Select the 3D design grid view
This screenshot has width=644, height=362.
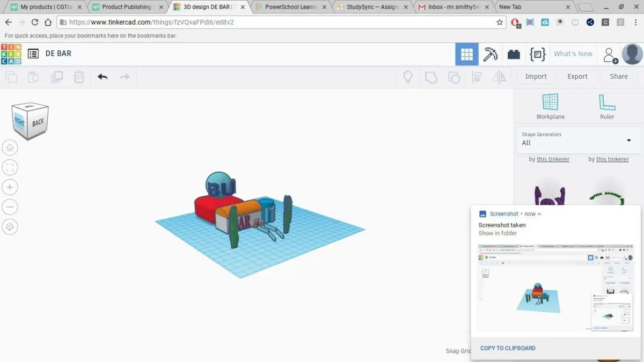pos(467,54)
